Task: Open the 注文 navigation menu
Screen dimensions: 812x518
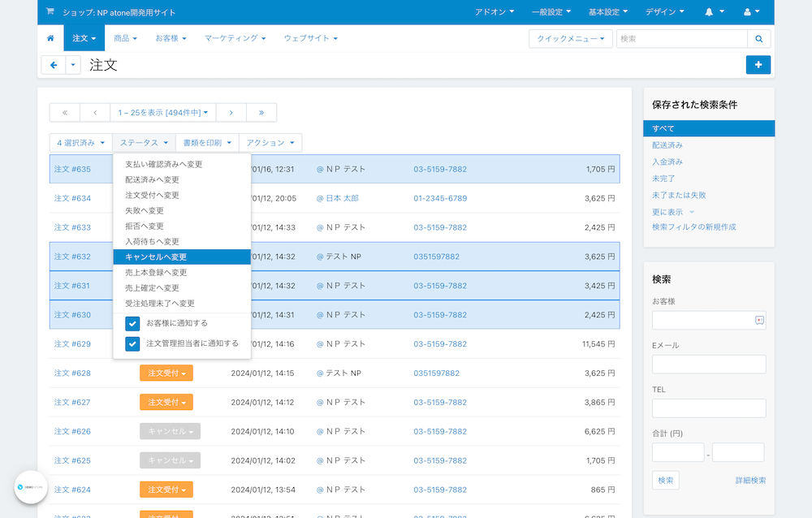Action: click(84, 38)
